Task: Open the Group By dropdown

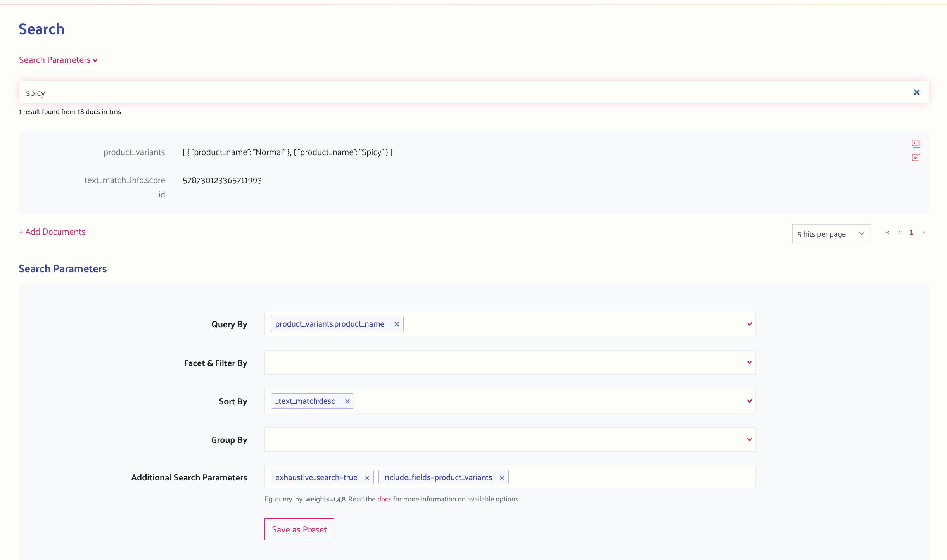Action: (749, 440)
